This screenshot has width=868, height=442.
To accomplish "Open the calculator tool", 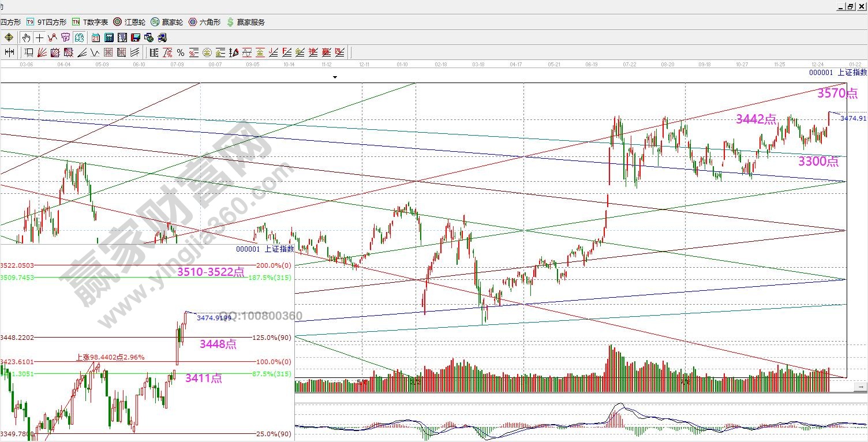I will (109, 38).
